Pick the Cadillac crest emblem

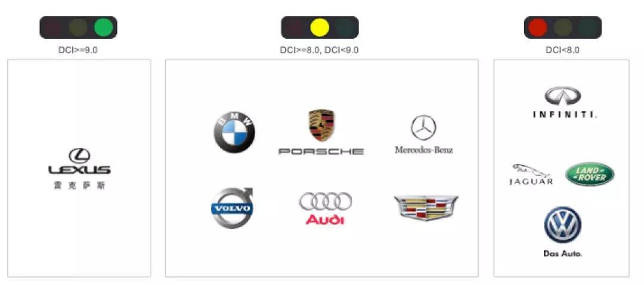(426, 207)
